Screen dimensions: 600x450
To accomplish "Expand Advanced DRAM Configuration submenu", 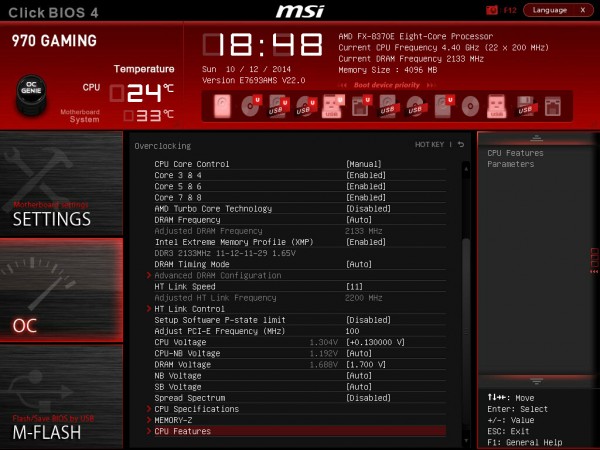I will tap(218, 276).
